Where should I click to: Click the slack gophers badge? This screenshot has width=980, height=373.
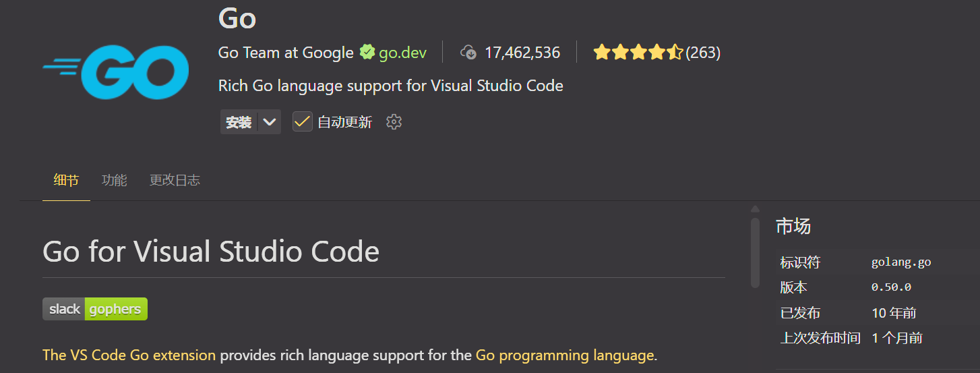click(x=95, y=309)
